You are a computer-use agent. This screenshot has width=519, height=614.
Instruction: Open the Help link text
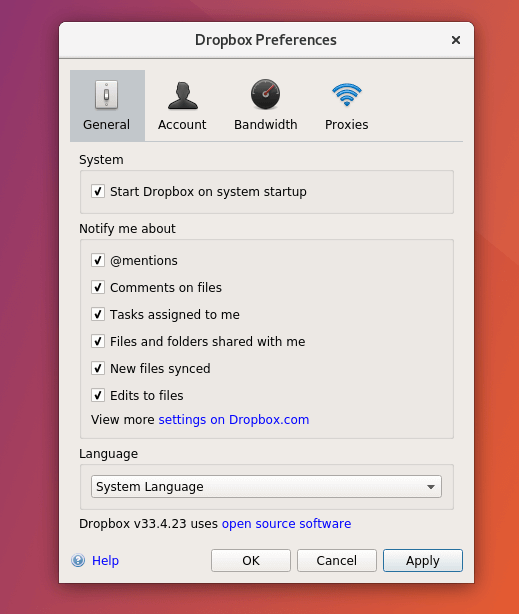click(105, 561)
